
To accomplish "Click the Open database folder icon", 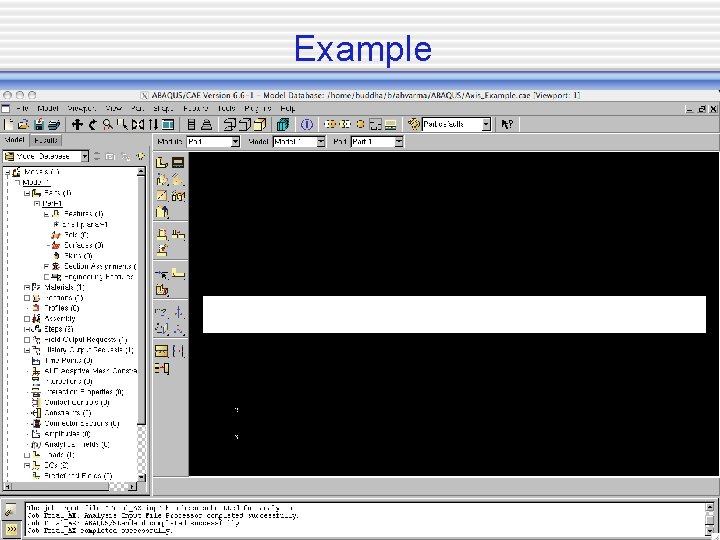I will [x=23, y=124].
